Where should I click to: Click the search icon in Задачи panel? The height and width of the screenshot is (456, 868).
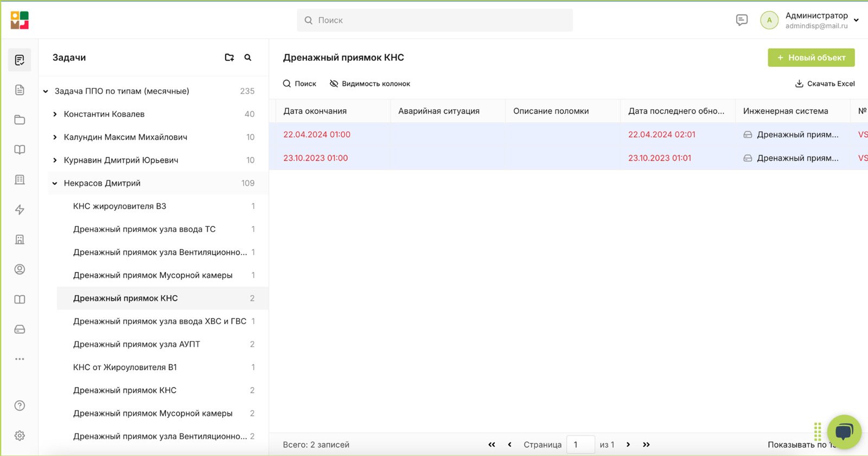pos(248,58)
